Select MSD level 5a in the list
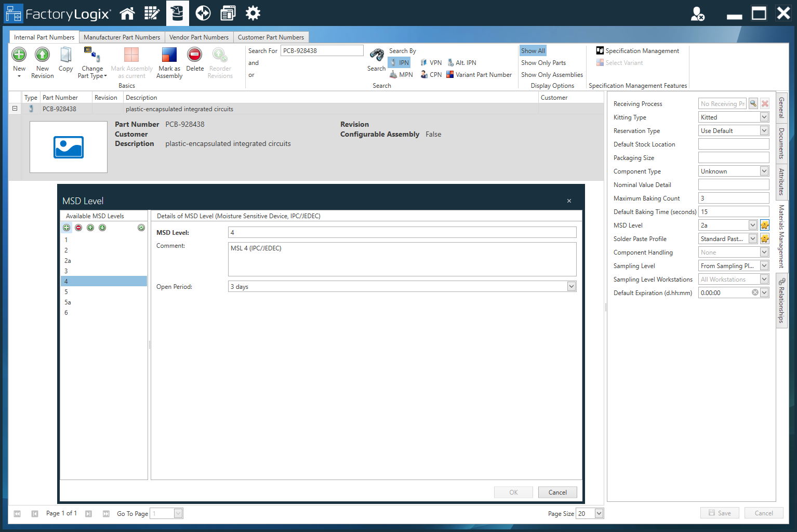Image resolution: width=797 pixels, height=532 pixels. (68, 302)
